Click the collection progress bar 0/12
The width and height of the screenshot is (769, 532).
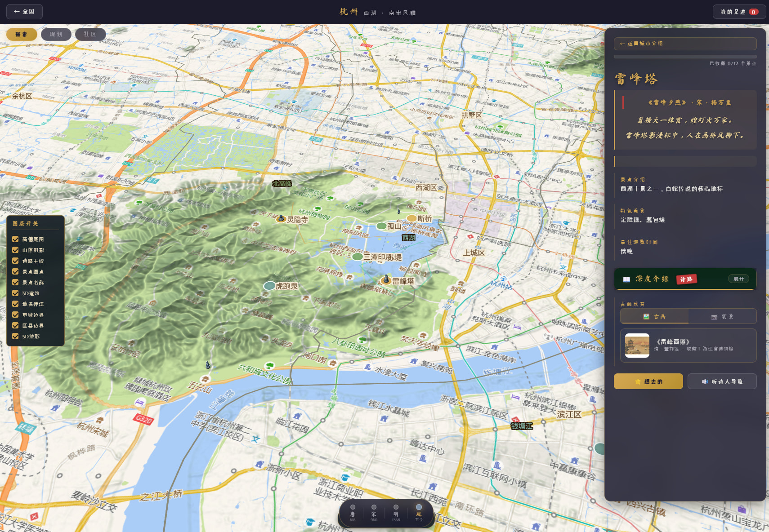click(x=685, y=57)
